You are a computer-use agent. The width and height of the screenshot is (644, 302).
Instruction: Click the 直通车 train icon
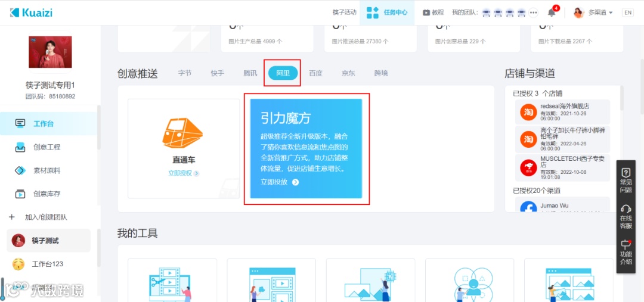[182, 133]
